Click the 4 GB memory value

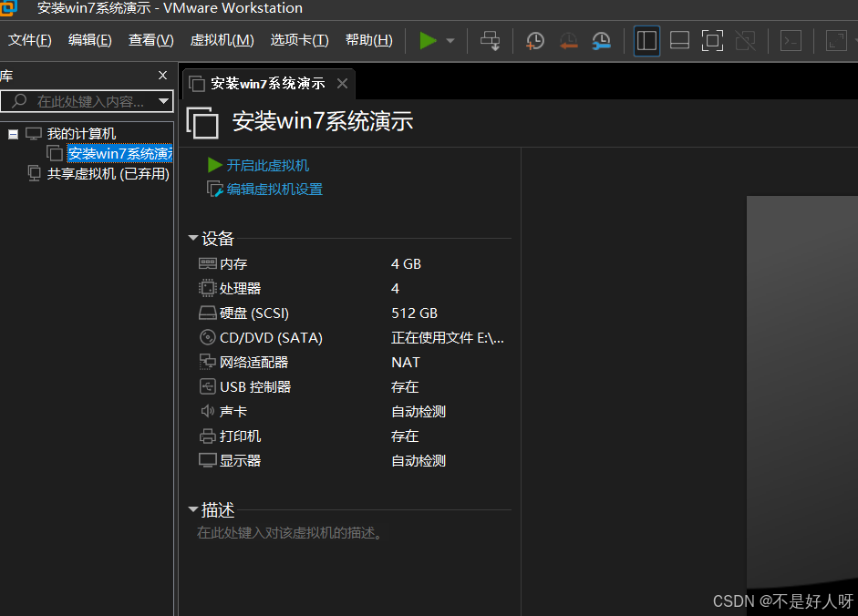[x=406, y=263]
